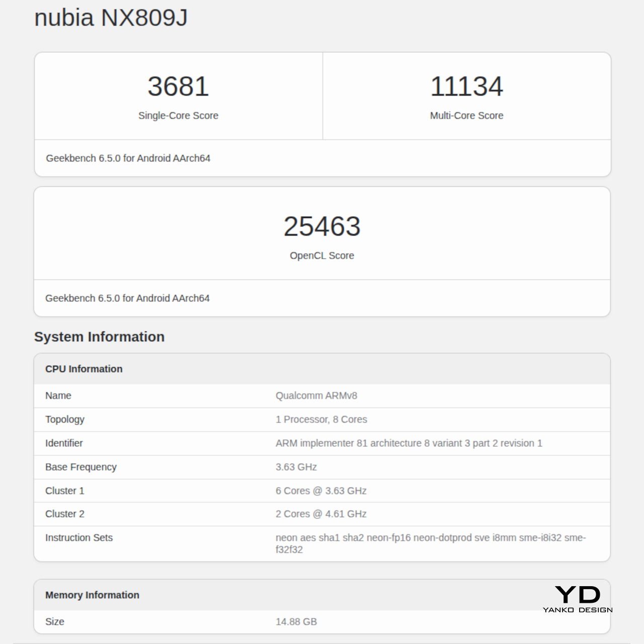Image resolution: width=644 pixels, height=644 pixels.
Task: Click Geekbench version text under OpenCL score
Action: [127, 298]
